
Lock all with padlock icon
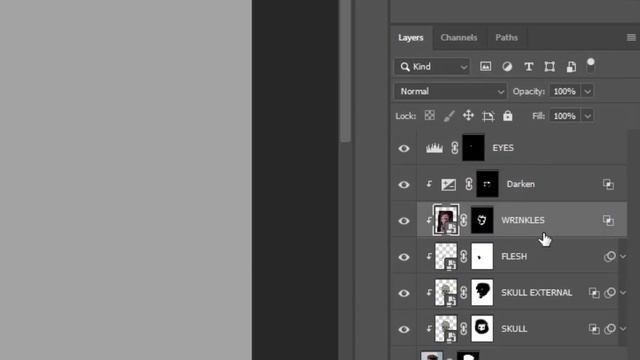point(507,116)
